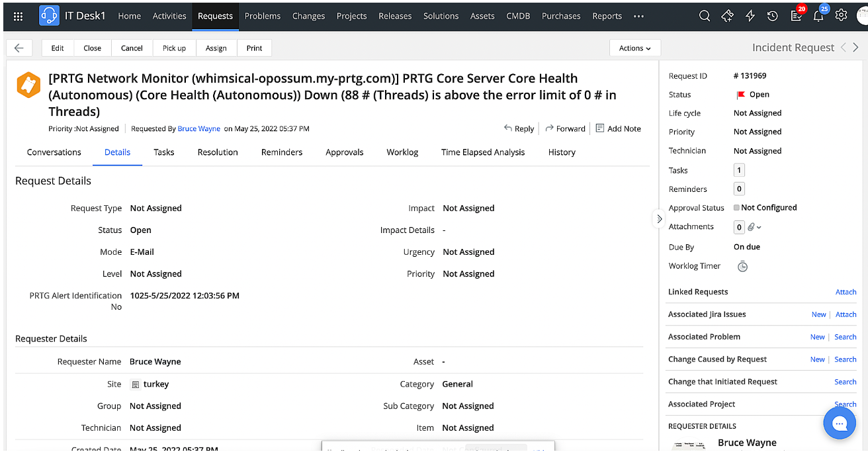Open recent items history clock icon
Image resolution: width=868 pixels, height=458 pixels.
point(773,16)
